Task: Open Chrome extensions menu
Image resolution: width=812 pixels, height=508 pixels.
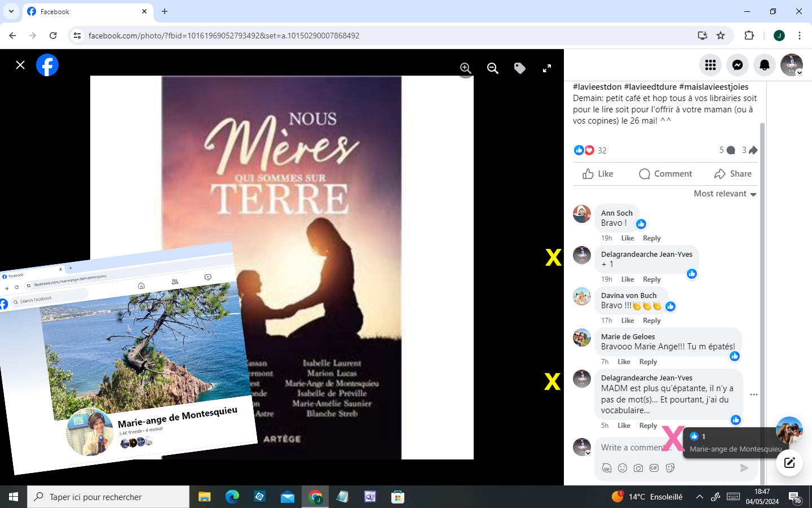Action: pos(749,36)
